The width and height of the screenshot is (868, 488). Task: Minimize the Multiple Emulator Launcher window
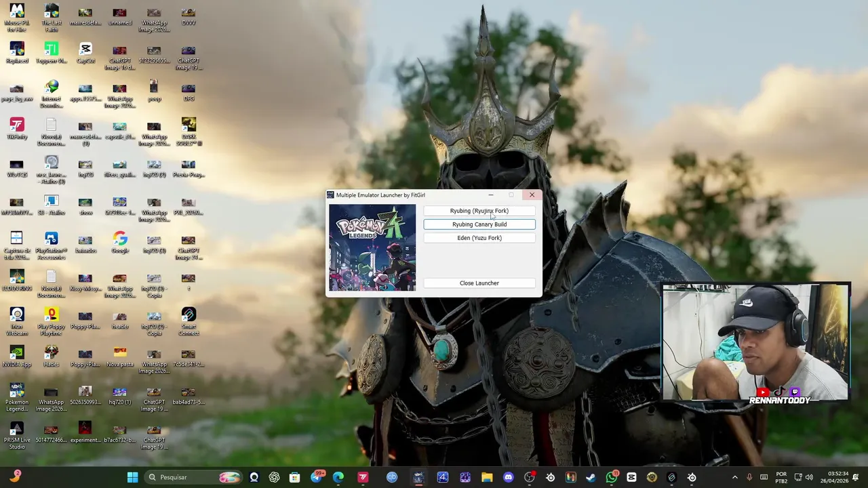coord(491,195)
